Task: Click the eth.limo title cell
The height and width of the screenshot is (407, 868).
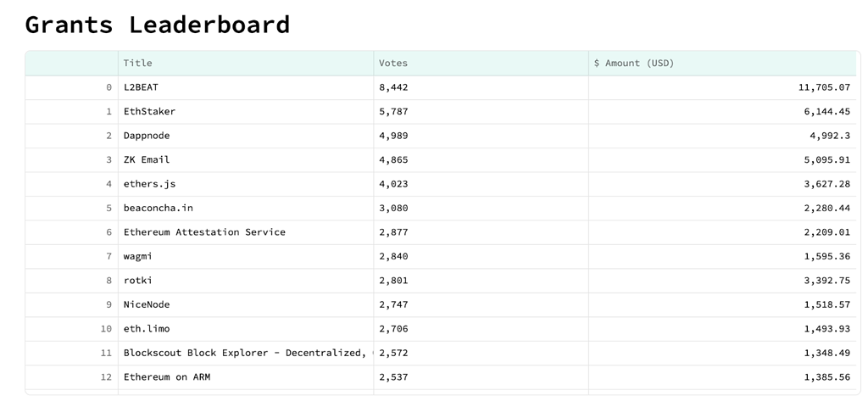Action: click(x=147, y=329)
